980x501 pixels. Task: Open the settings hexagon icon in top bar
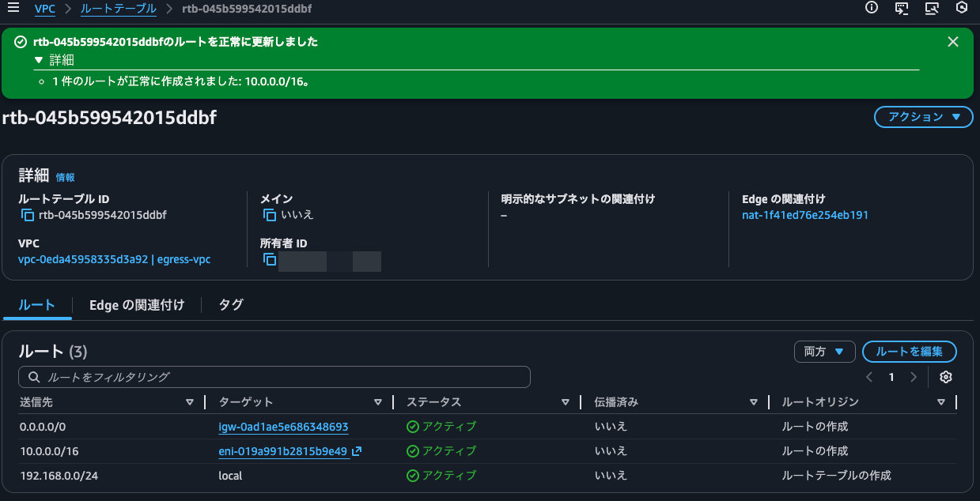tap(962, 8)
